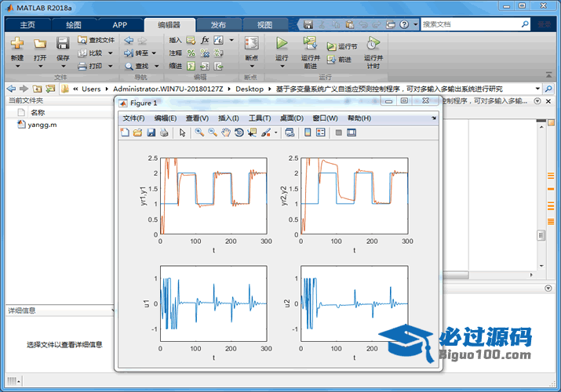The width and height of the screenshot is (561, 392).
Task: Toggle the Zoom In tool in Figure 1
Action: (199, 132)
